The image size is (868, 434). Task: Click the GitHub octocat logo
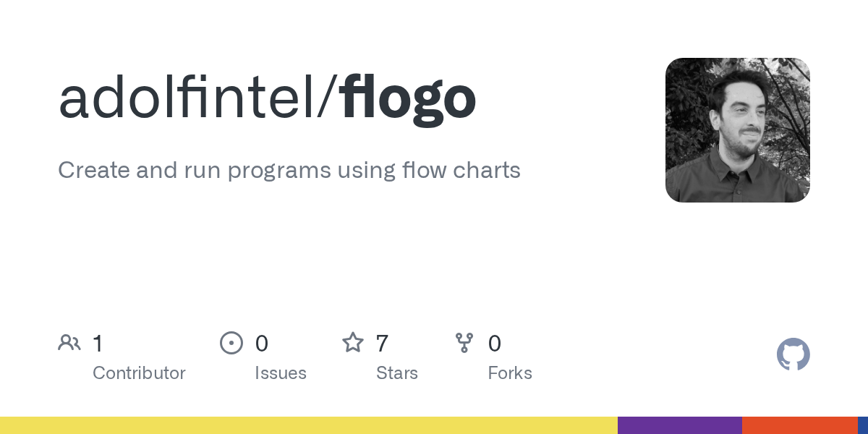[x=793, y=354]
